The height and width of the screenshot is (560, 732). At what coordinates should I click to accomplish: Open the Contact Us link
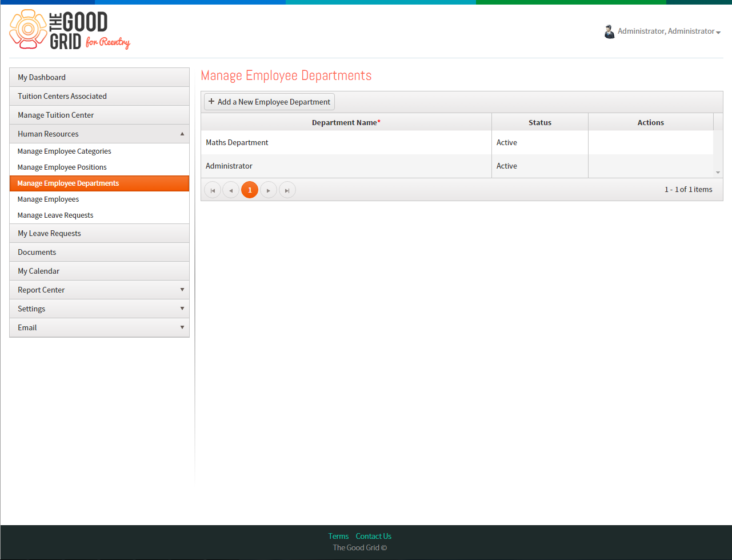click(374, 536)
